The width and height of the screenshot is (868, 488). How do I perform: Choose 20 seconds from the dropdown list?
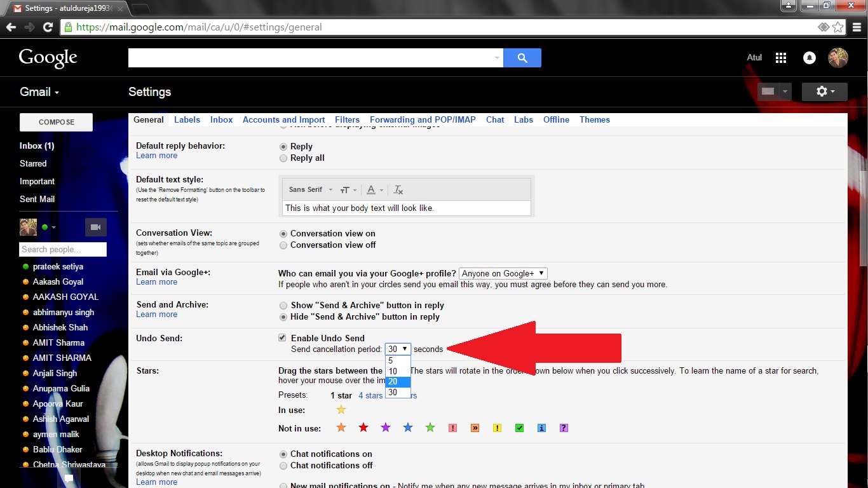click(398, 382)
